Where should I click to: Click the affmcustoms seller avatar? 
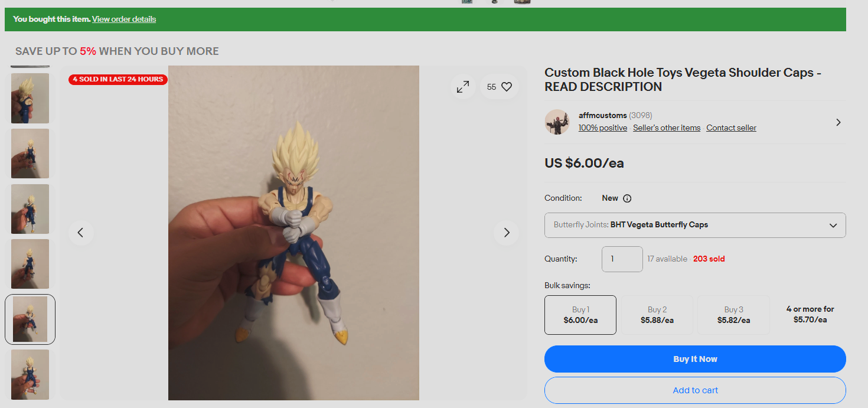557,122
